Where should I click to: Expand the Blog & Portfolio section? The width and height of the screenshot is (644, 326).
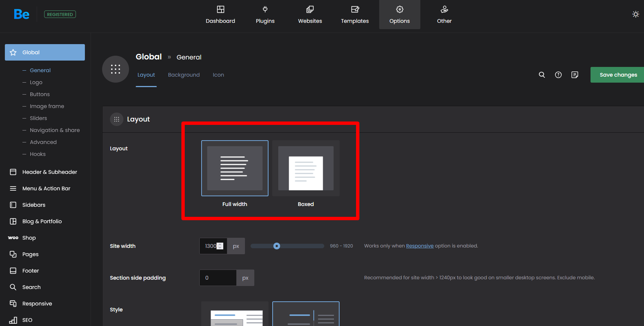pyautogui.click(x=42, y=221)
